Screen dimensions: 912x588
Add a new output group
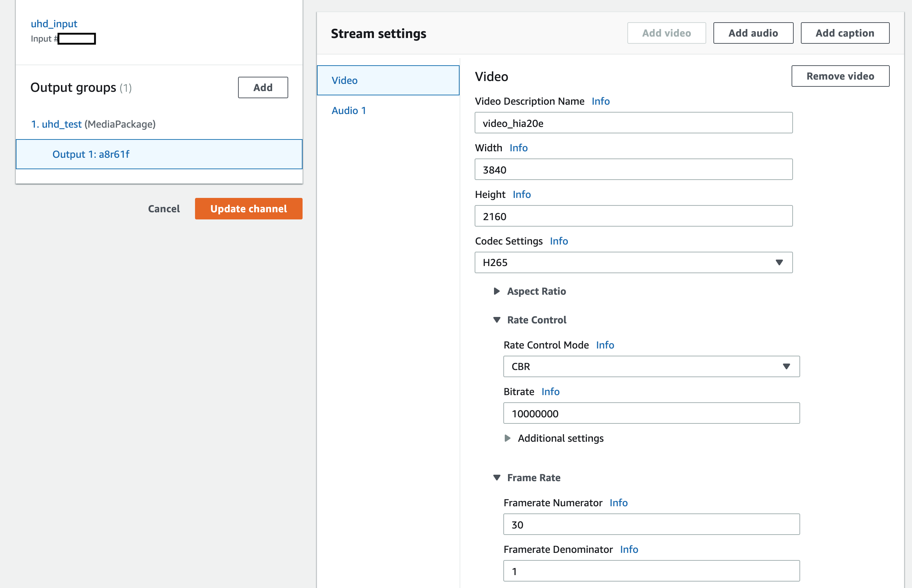pyautogui.click(x=263, y=87)
